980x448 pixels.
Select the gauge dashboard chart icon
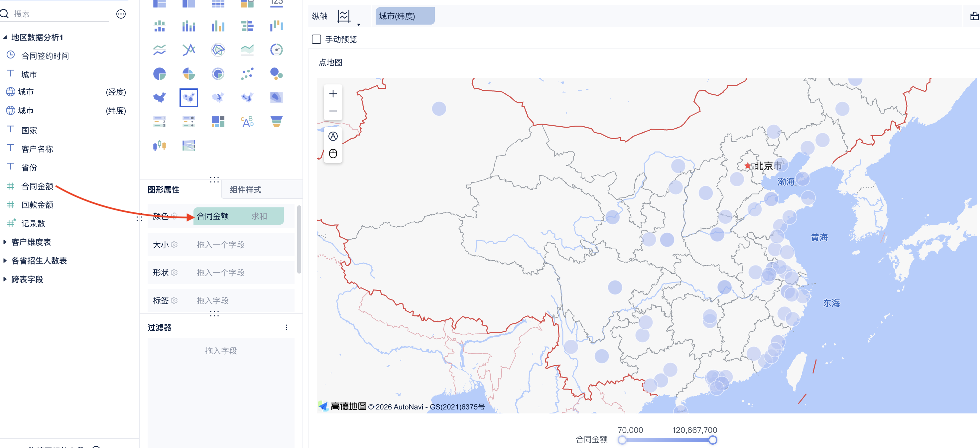pyautogui.click(x=276, y=50)
